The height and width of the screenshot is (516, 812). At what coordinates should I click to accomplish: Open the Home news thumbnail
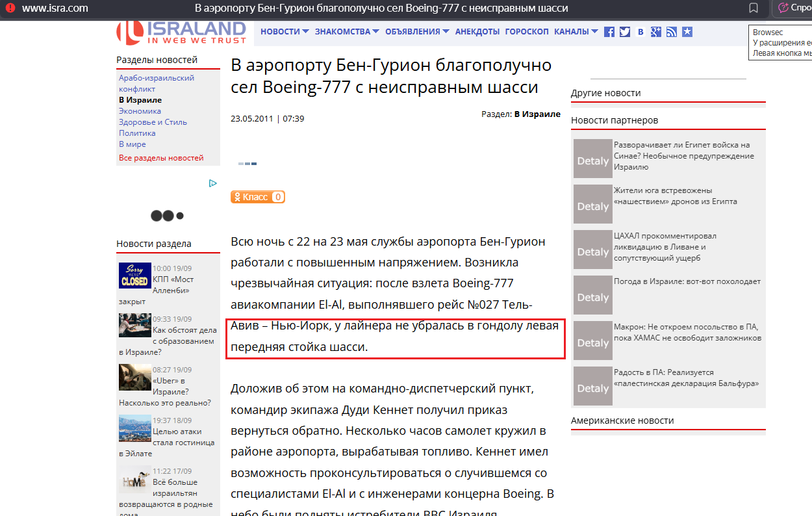coord(135,479)
